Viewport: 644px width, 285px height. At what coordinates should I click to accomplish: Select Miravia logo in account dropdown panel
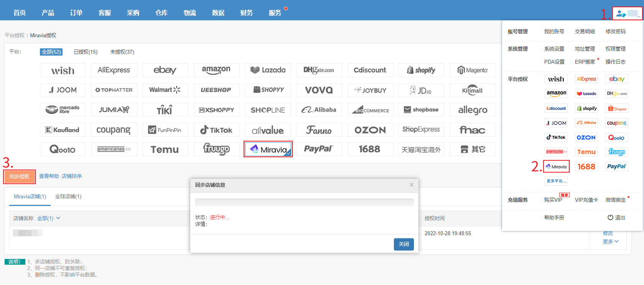click(556, 166)
